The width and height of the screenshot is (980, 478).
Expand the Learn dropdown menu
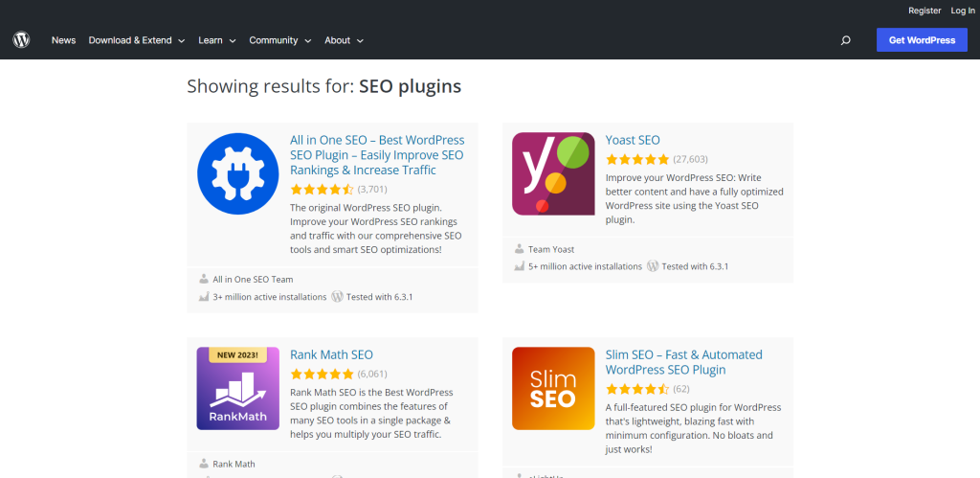pos(215,40)
